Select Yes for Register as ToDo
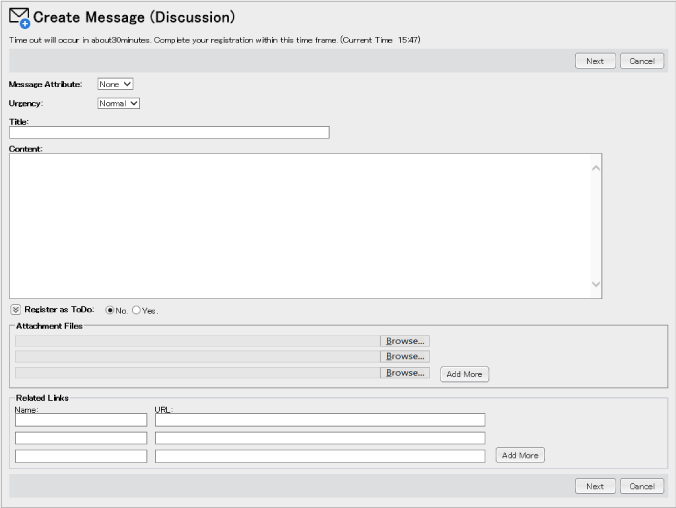This screenshot has height=508, width=676. point(136,310)
